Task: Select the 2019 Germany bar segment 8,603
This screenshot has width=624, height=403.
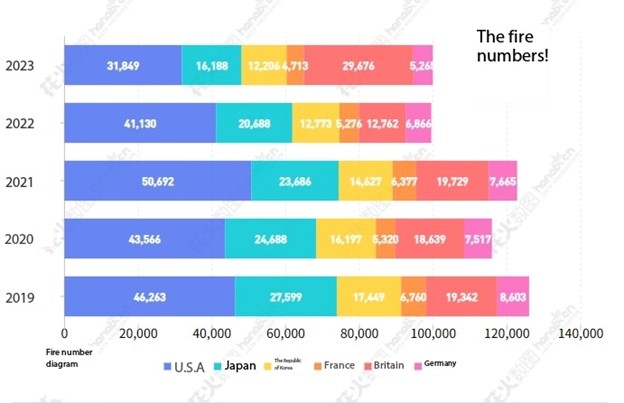Action: click(x=512, y=298)
